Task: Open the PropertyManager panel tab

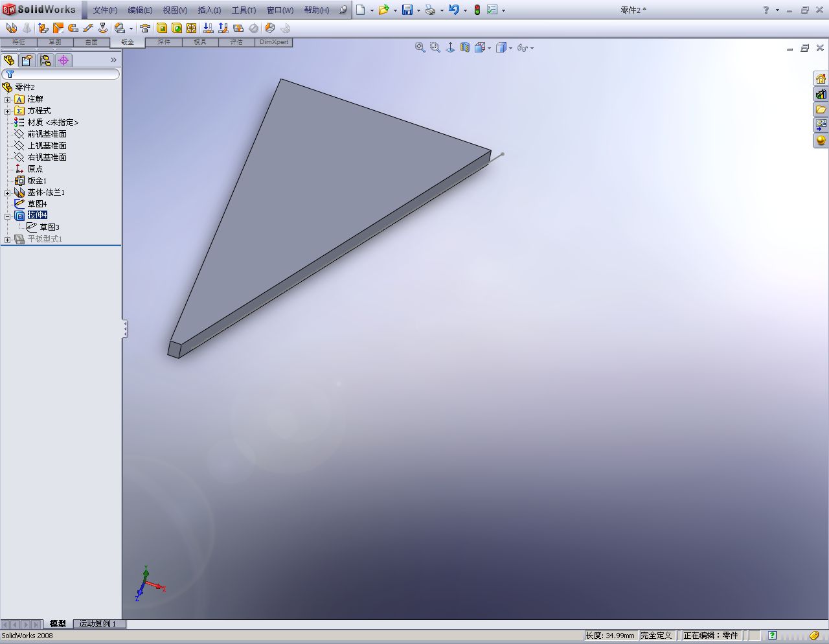Action: (27, 60)
